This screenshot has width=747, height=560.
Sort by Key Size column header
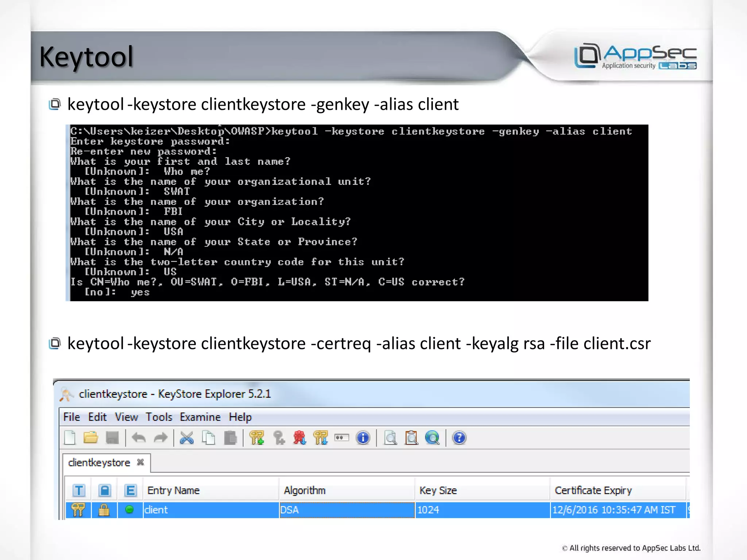pyautogui.click(x=482, y=490)
